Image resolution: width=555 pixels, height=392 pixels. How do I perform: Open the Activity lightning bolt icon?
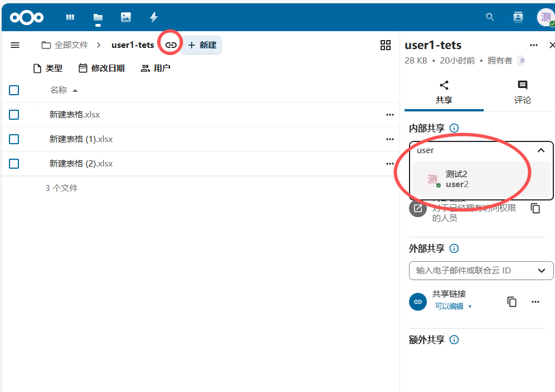coord(154,17)
